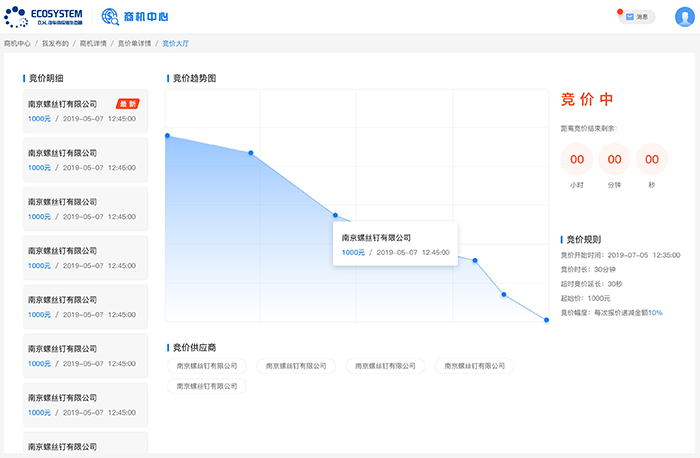Click the blue 10% in 竞价幅度 rule
Viewport: 700px width, 458px height.
[655, 312]
